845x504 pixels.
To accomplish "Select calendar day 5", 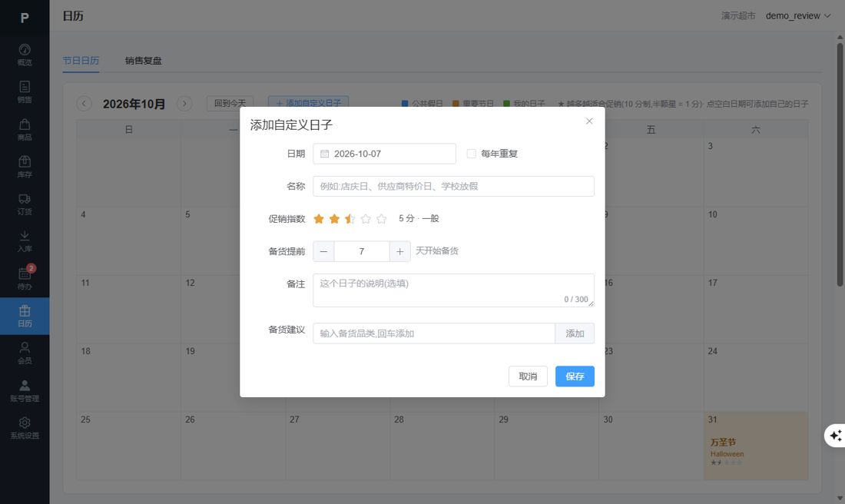I will [210, 241].
